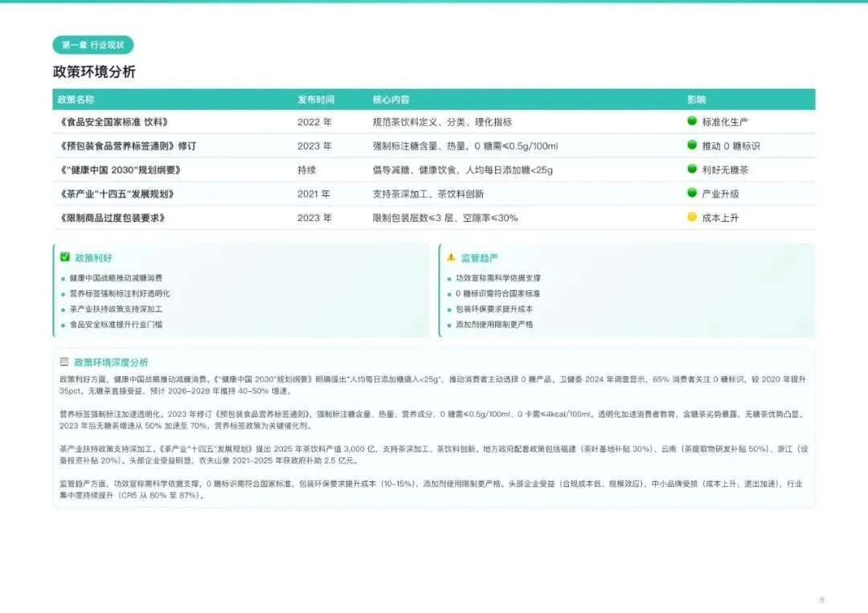Click the paragraph starting 茶产业扶持政策支持深加工。
Image resolution: width=868 pixels, height=613 pixels.
click(x=433, y=455)
